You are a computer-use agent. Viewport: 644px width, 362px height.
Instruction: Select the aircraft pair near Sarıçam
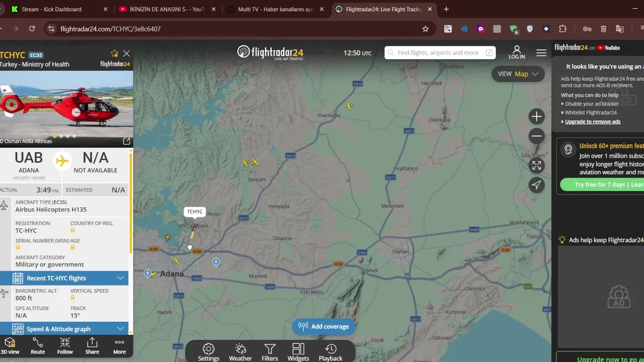coord(250,162)
